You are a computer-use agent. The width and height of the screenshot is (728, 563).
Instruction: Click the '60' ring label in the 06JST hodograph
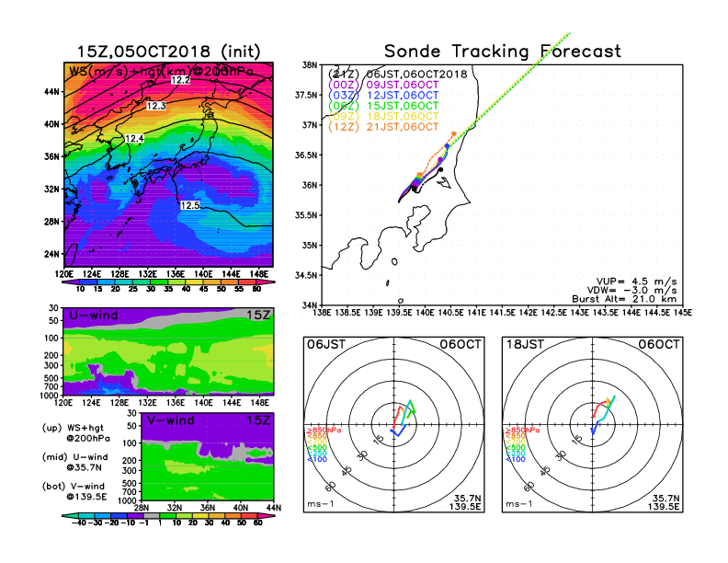click(x=330, y=487)
